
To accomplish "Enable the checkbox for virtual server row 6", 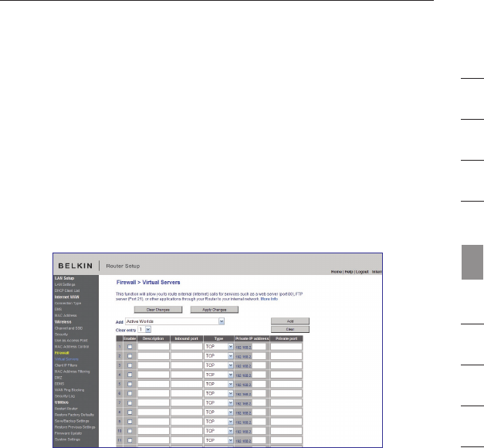I will (x=130, y=393).
